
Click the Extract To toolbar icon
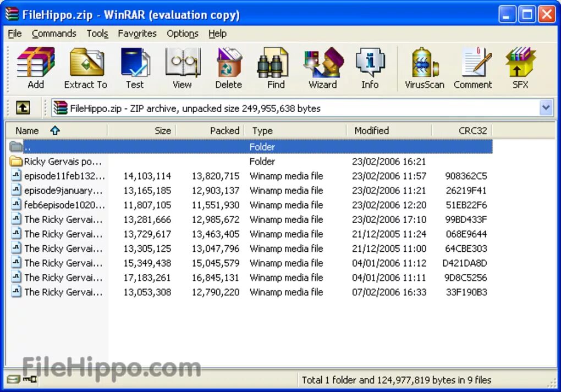pyautogui.click(x=86, y=68)
